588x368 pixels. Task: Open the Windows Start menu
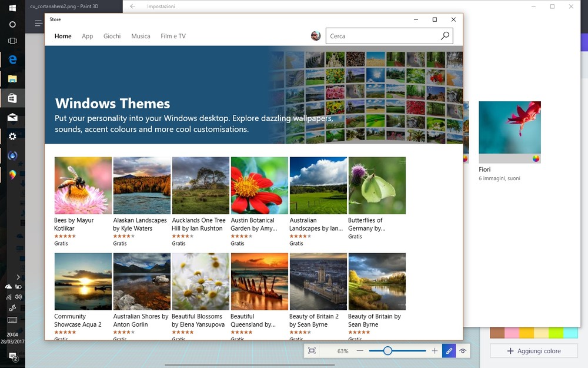pos(12,8)
